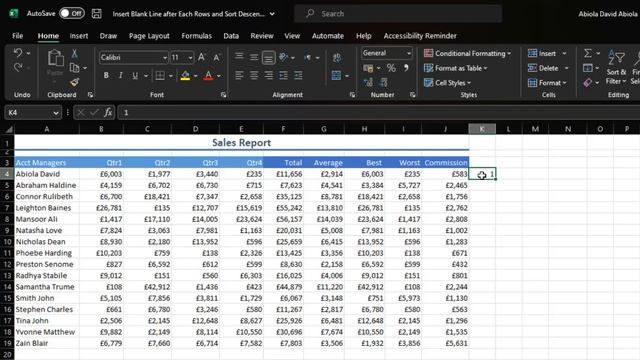
Task: Align text left in the cell
Action: pos(239,75)
